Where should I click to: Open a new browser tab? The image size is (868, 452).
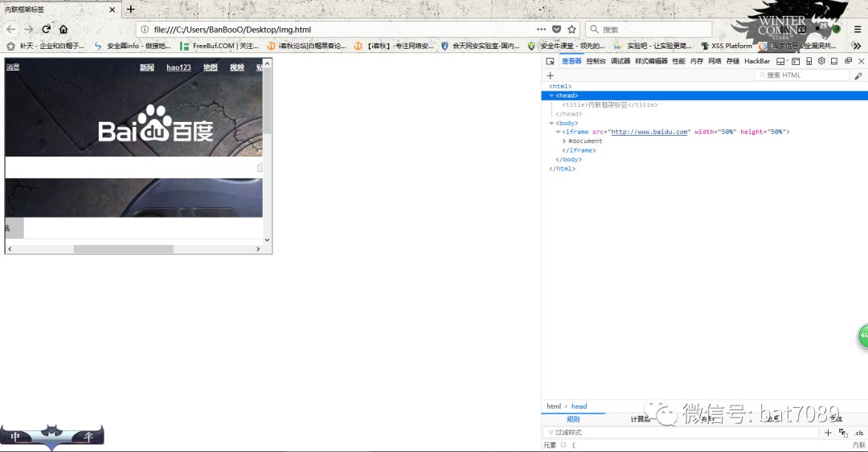coord(131,9)
